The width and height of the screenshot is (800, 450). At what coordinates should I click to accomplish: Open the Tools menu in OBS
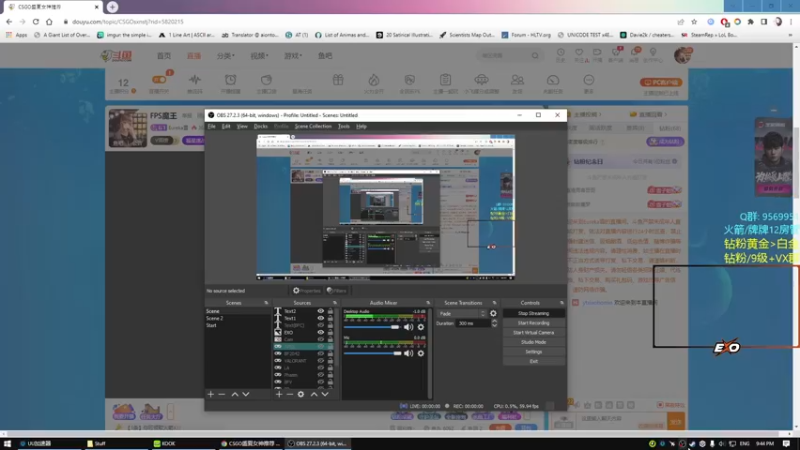(x=344, y=127)
